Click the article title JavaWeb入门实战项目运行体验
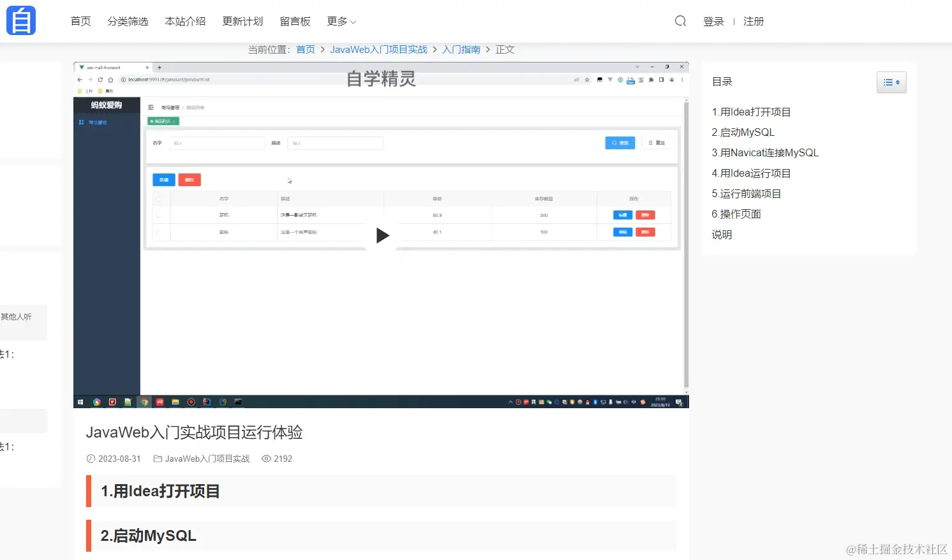 (x=194, y=432)
